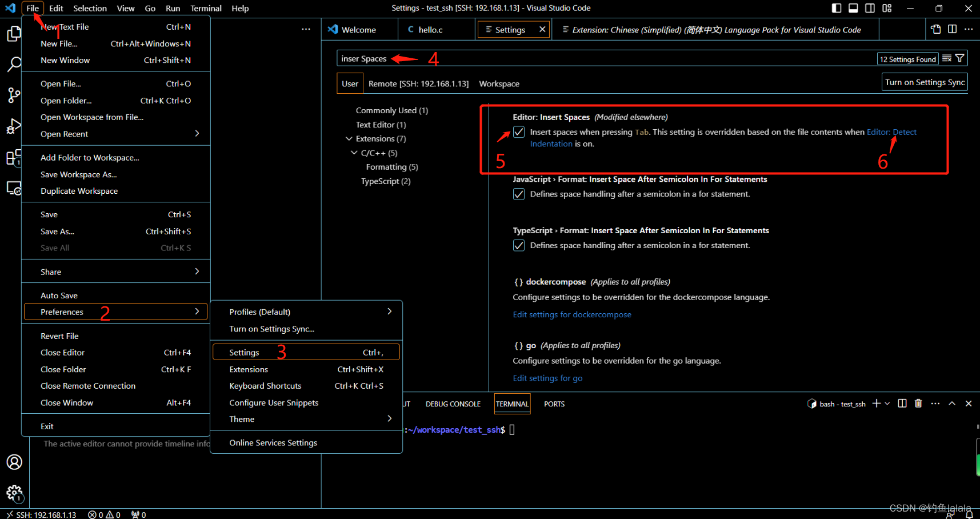Open Edit settings for go link
This screenshot has width=980, height=519.
547,378
